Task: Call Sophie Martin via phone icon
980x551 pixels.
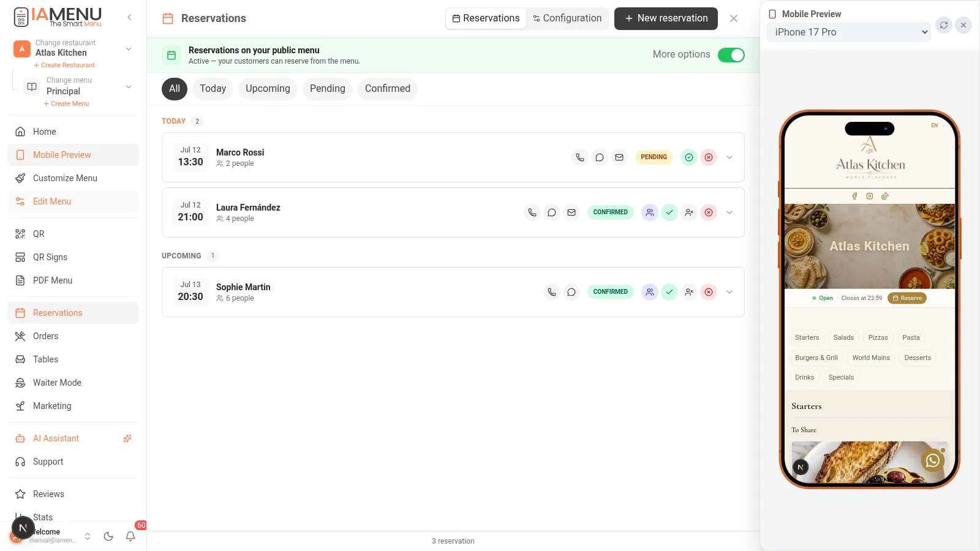Action: tap(552, 292)
